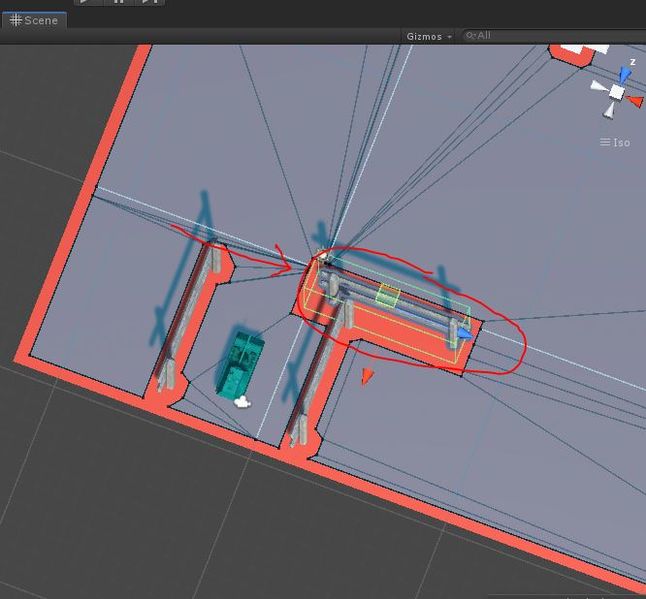Screen dimensions: 646x599
Task: Click the scene search field labeled All
Action: click(552, 36)
